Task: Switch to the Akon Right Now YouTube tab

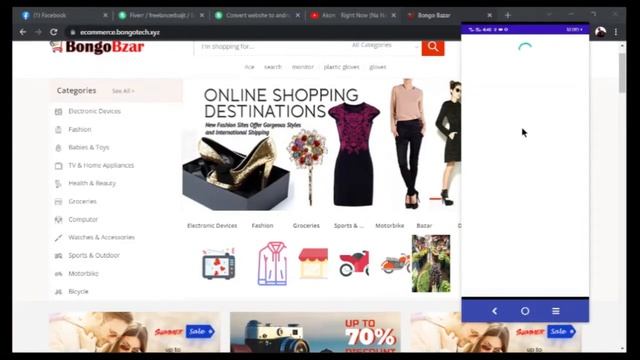Action: [x=353, y=15]
